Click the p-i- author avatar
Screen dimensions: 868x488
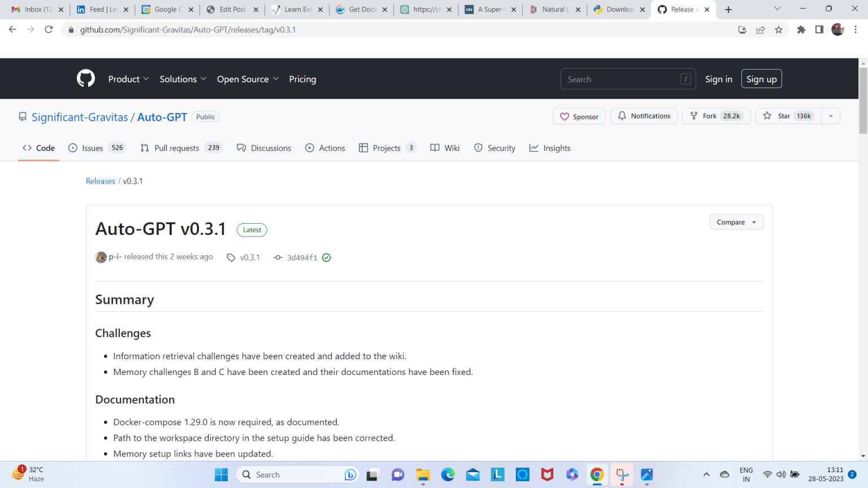pos(101,257)
